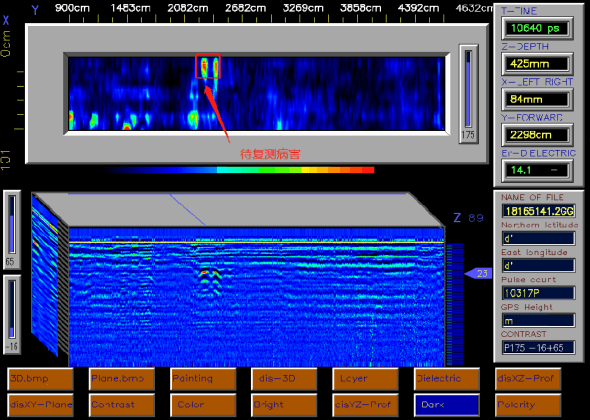Click the 3D.bmp export button
The height and width of the screenshot is (420, 590).
[40, 379]
